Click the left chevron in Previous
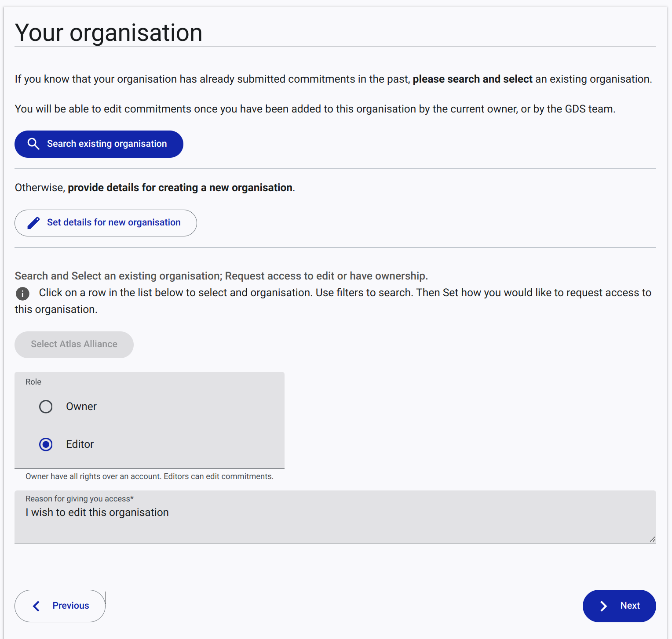 [x=37, y=606]
